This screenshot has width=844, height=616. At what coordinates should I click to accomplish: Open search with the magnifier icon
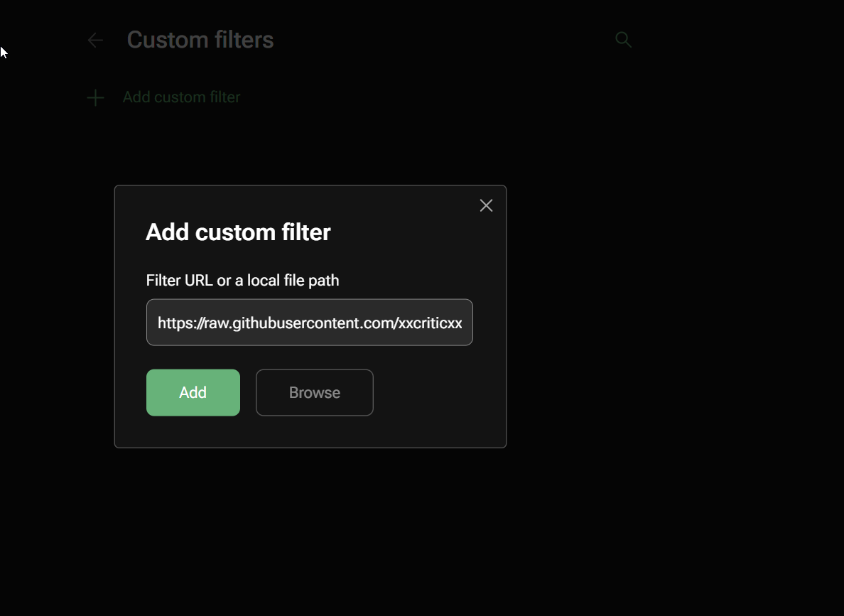click(623, 40)
